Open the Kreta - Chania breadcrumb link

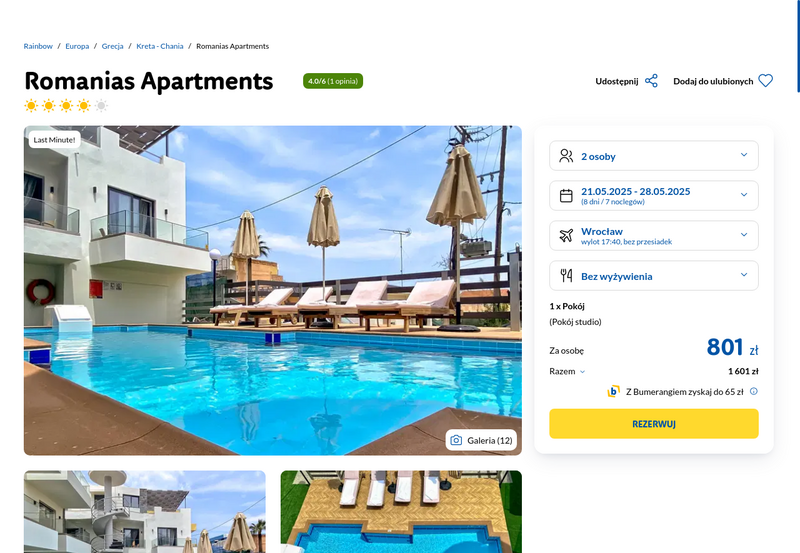coord(160,46)
